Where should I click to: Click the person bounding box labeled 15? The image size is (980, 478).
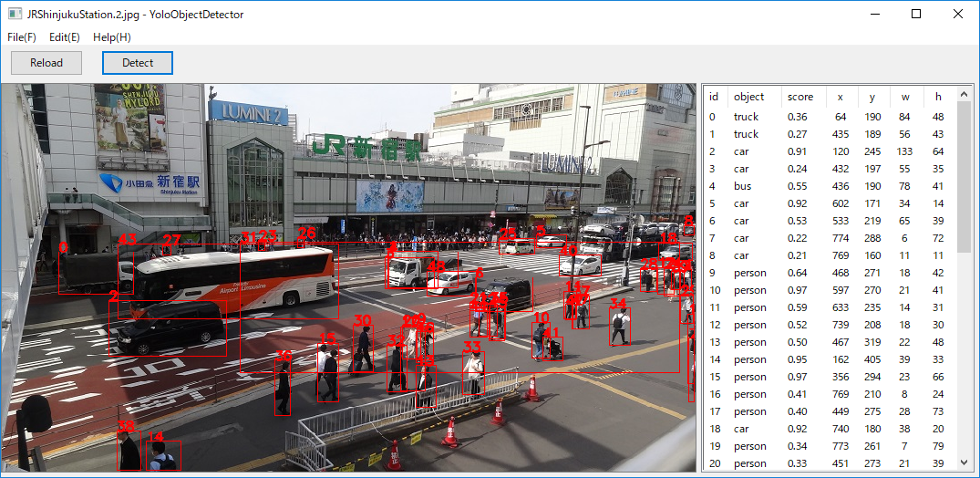tap(328, 372)
